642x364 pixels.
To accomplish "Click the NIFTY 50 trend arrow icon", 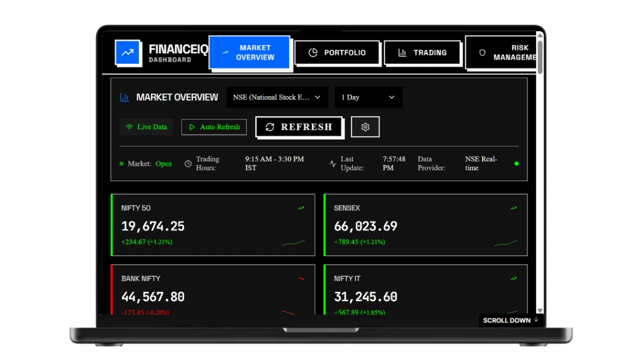I will (301, 208).
